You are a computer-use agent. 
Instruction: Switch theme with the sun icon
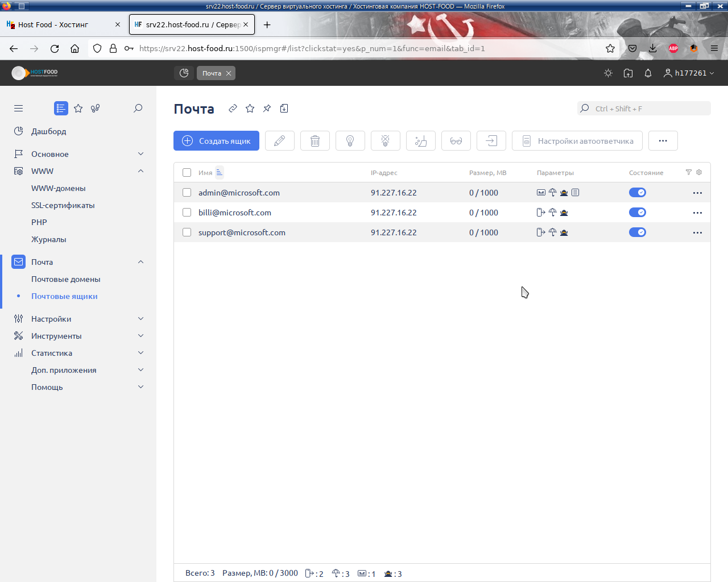coord(608,73)
